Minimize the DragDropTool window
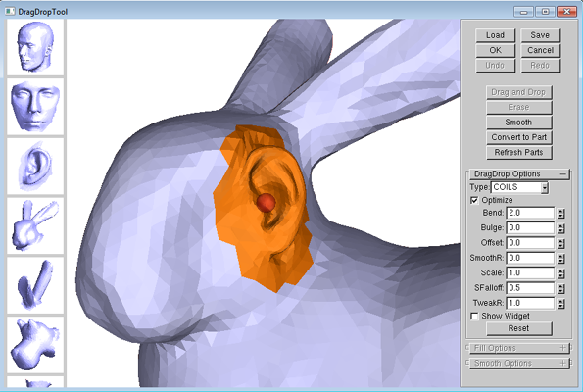Viewport: 583px width, 392px height. [x=523, y=12]
